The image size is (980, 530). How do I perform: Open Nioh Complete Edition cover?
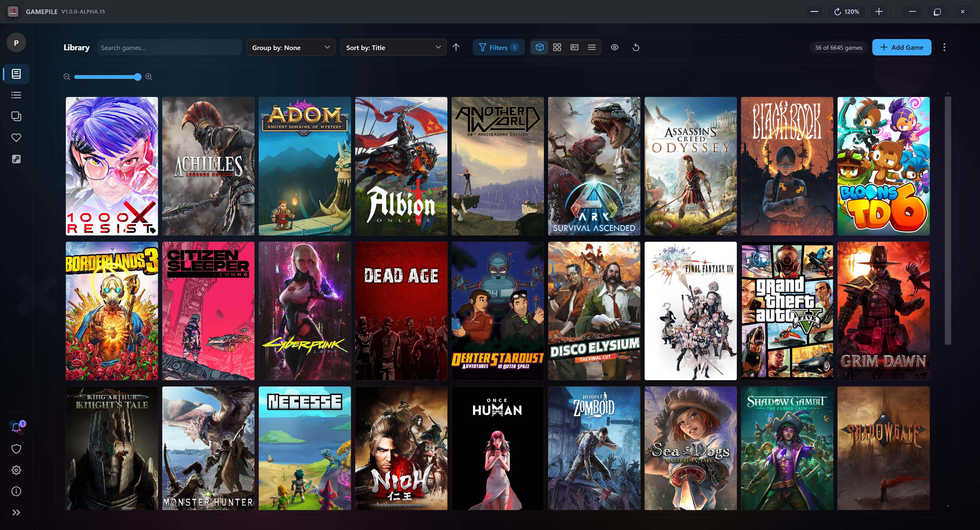401,448
